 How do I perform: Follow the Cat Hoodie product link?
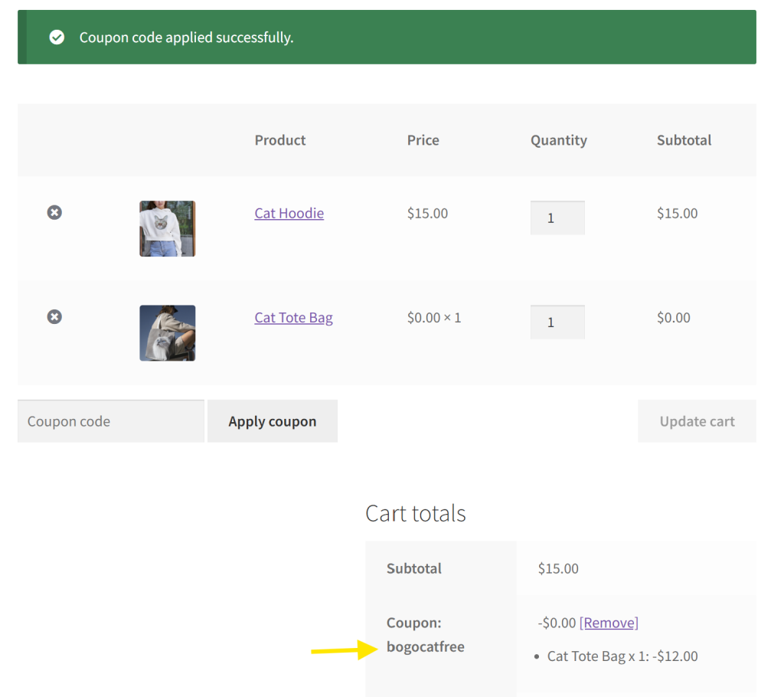[289, 213]
